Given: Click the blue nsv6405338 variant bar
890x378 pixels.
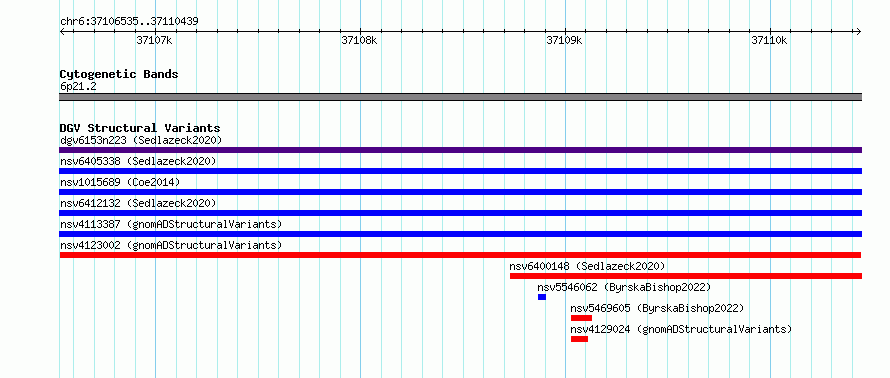Looking at the screenshot, I should coord(460,171).
